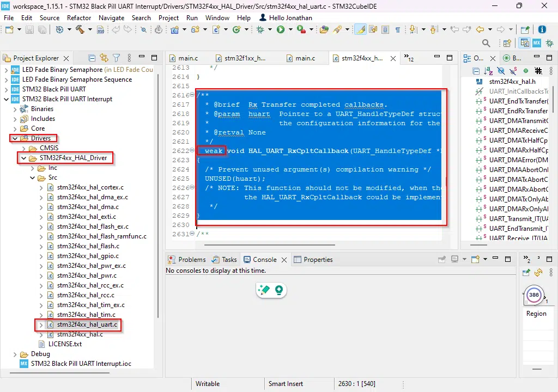This screenshot has width=558, height=392.
Task: Click the Open Perspective icon
Action: (507, 44)
